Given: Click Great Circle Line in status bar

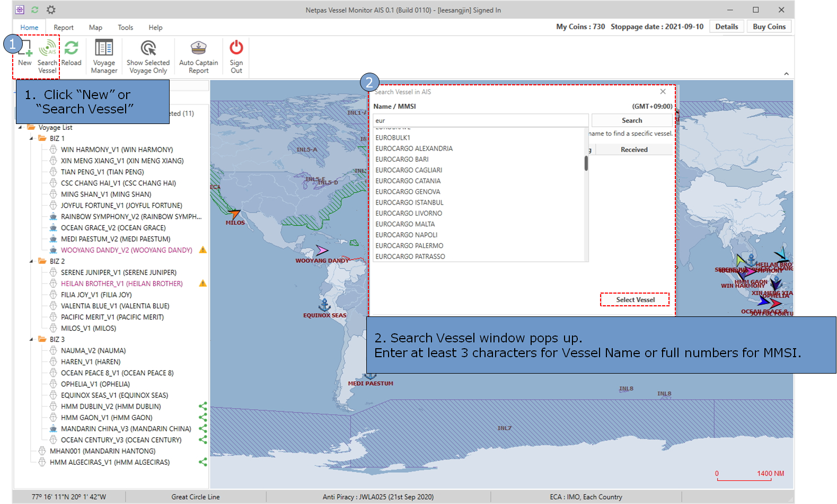Looking at the screenshot, I should [x=195, y=497].
